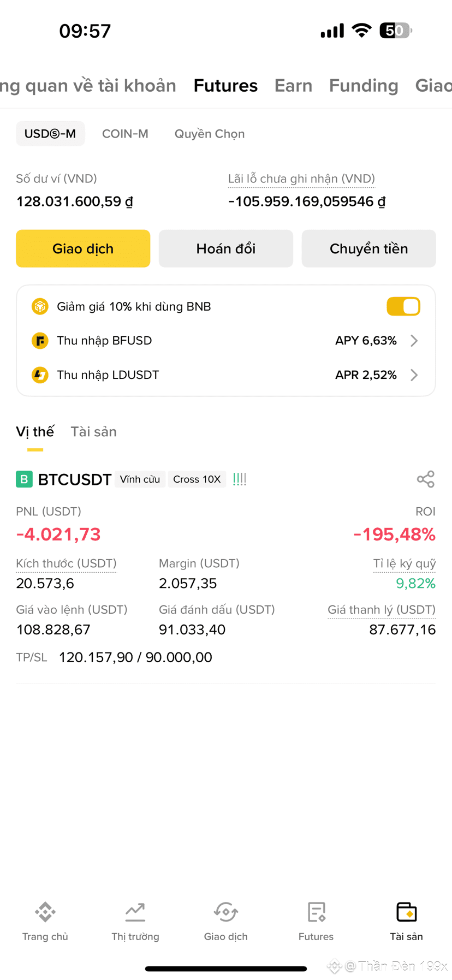Tap the yellow Giao dịch button
Image resolution: width=452 pixels, height=980 pixels.
[83, 248]
